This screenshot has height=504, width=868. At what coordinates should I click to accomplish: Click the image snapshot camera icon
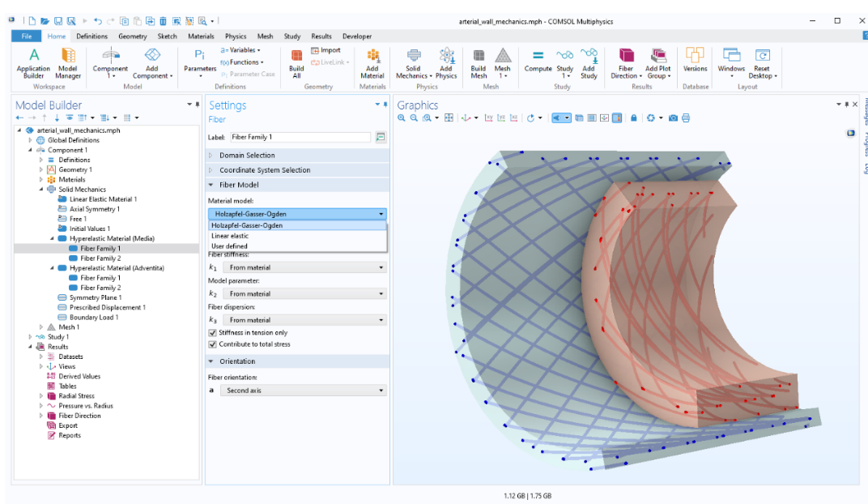coord(673,118)
